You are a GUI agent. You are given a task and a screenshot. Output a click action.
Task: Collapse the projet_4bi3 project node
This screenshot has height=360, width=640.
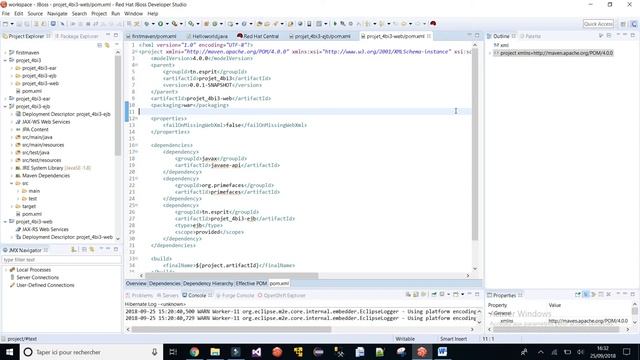[x=5, y=60]
